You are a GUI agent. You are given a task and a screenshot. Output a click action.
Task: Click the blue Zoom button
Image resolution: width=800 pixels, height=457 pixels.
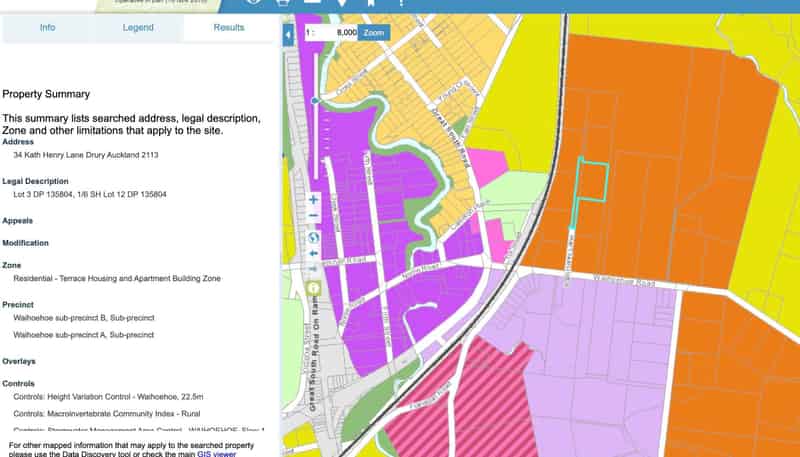(x=374, y=33)
